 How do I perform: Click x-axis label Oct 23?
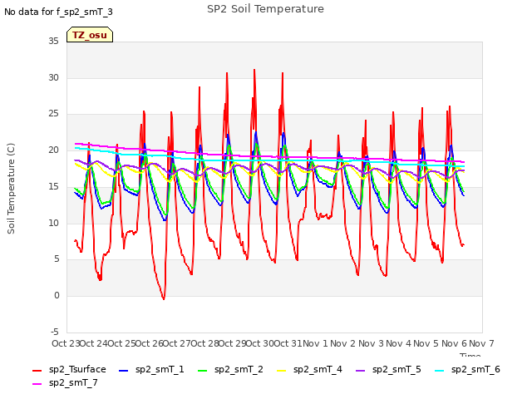point(66,343)
